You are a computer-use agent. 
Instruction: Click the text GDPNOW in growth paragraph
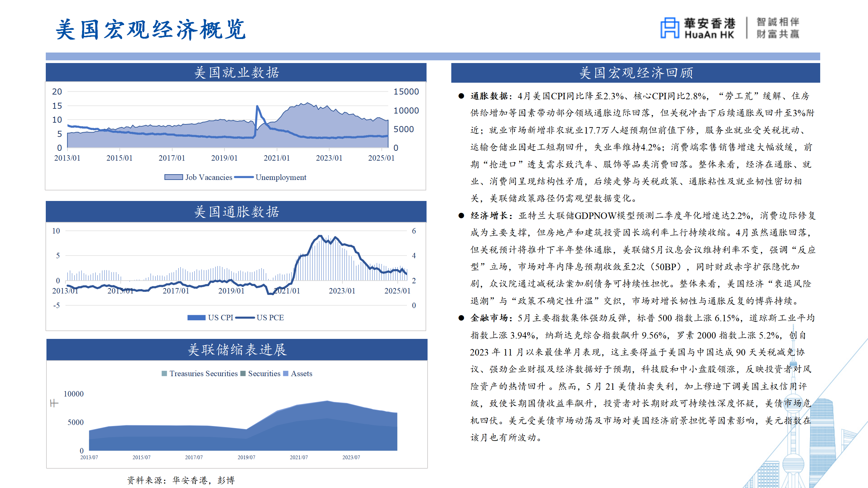pos(595,216)
